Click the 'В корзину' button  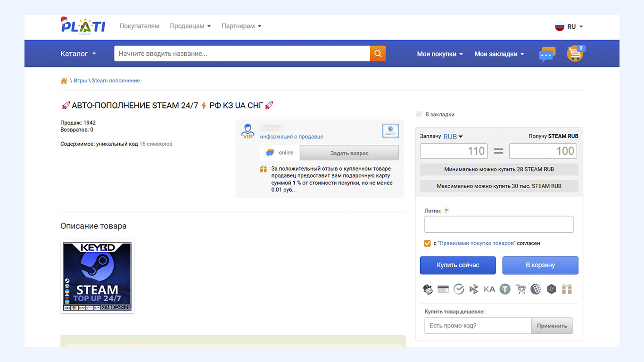point(540,265)
